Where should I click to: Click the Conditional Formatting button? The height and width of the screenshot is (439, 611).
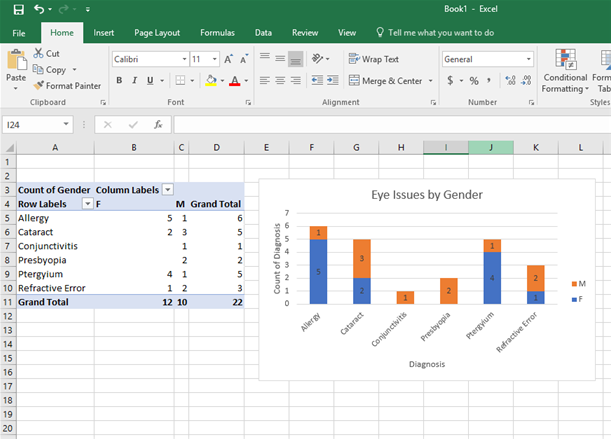(x=565, y=70)
